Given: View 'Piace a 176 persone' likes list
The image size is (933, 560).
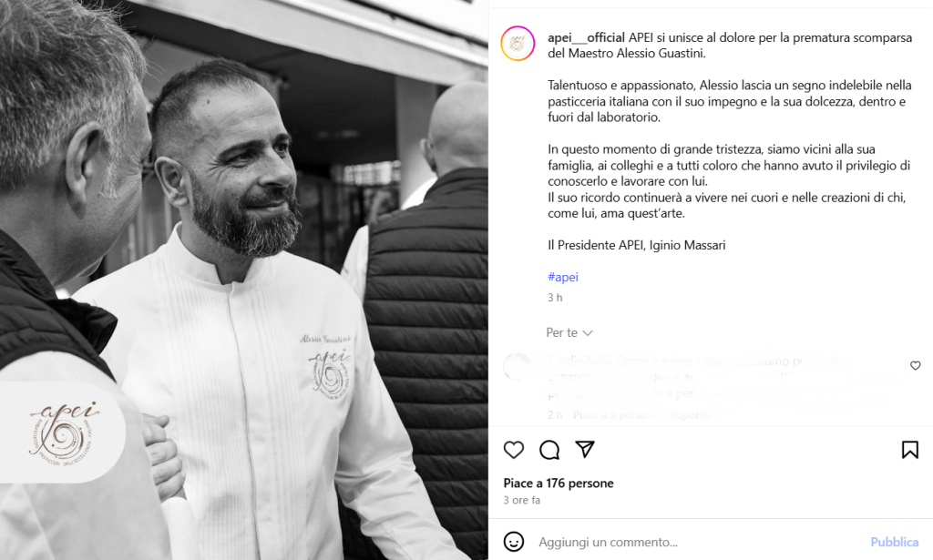Looking at the screenshot, I should point(559,483).
